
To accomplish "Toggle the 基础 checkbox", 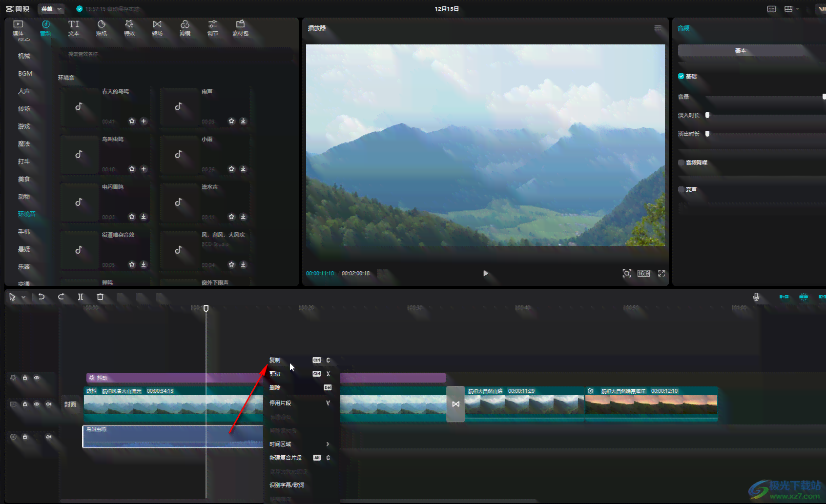I will (x=681, y=76).
